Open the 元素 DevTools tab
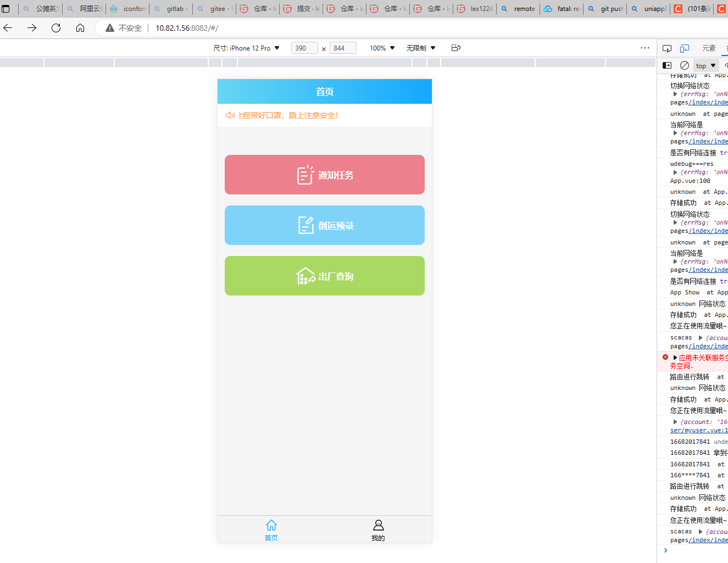The width and height of the screenshot is (728, 563). click(709, 48)
